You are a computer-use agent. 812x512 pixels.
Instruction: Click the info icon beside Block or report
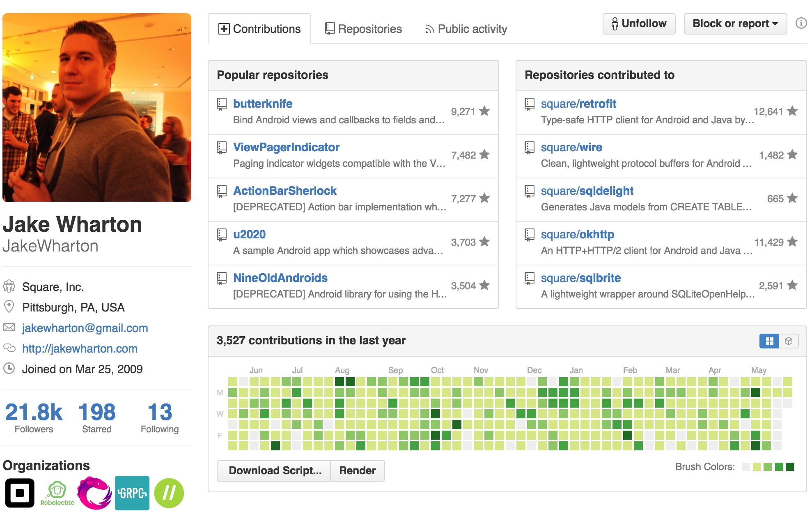click(801, 23)
